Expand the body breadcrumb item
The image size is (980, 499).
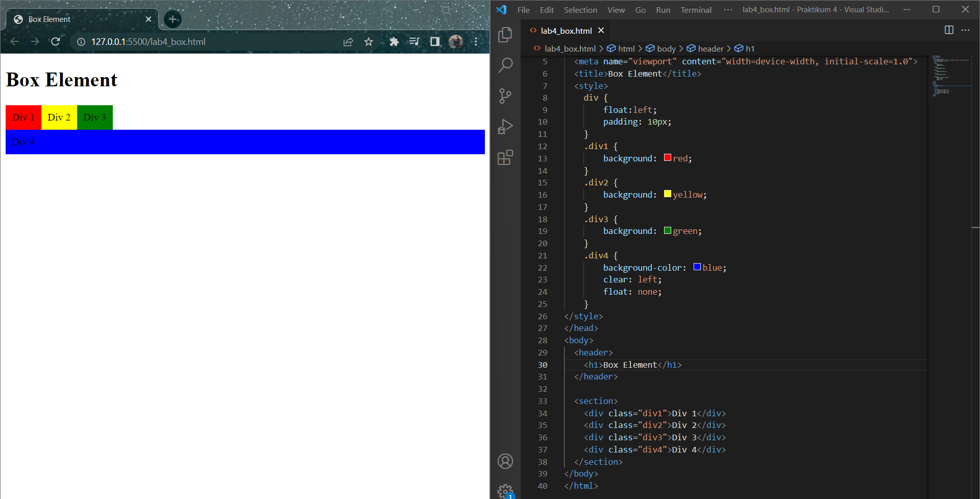666,48
